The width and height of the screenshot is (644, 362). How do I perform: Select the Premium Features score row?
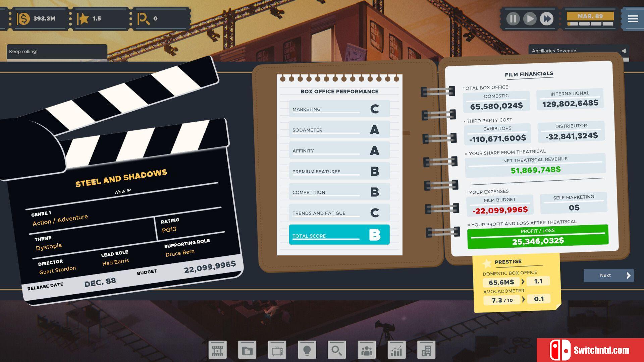[339, 171]
